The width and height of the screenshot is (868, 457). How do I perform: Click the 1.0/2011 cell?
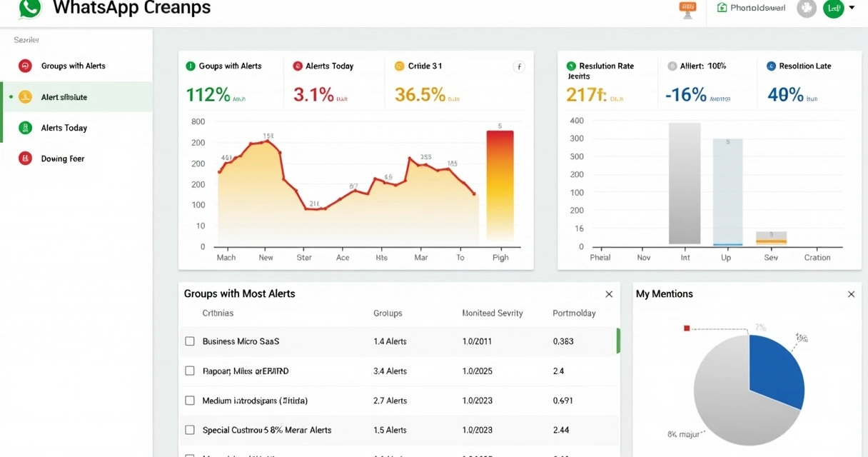coord(478,341)
